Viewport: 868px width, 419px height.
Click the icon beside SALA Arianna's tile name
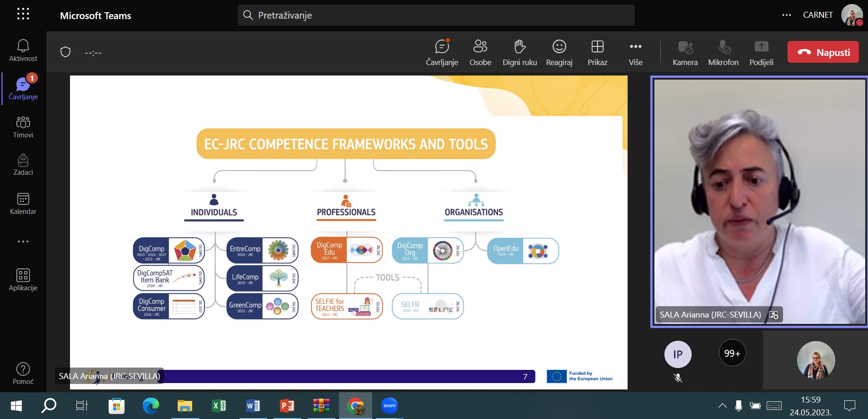tap(773, 315)
